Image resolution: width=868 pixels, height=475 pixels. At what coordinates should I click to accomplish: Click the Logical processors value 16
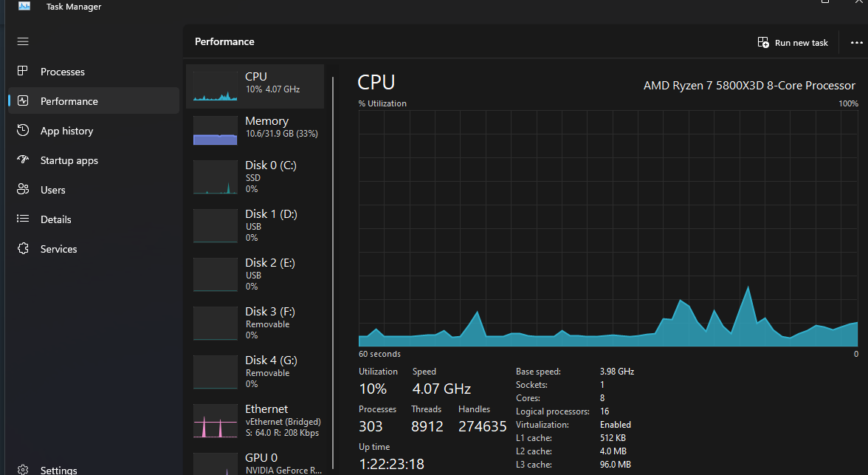pyautogui.click(x=604, y=411)
